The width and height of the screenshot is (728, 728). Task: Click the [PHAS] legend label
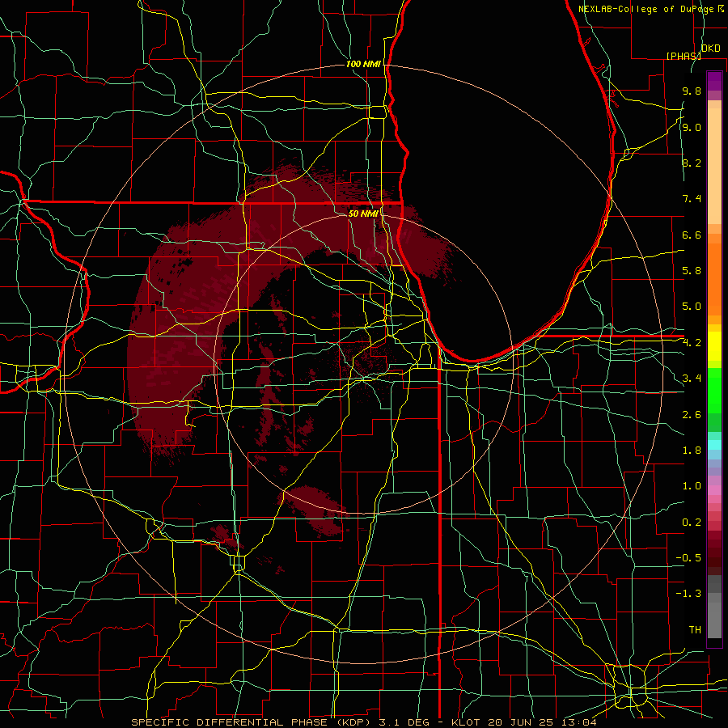coord(684,56)
